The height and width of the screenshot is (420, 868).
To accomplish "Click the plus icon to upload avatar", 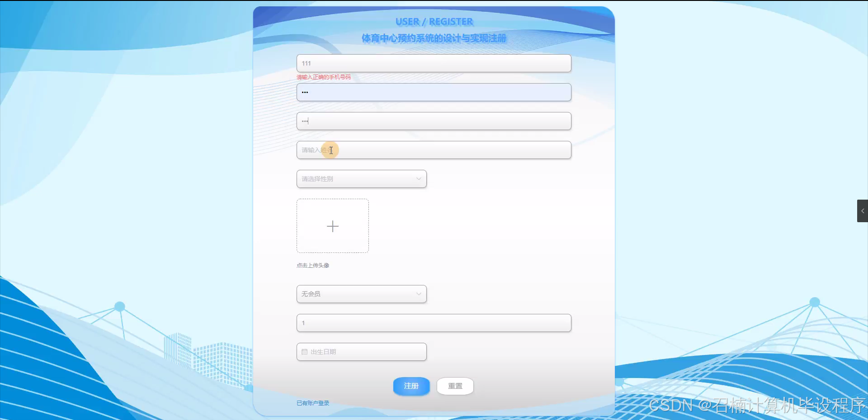I will [332, 226].
